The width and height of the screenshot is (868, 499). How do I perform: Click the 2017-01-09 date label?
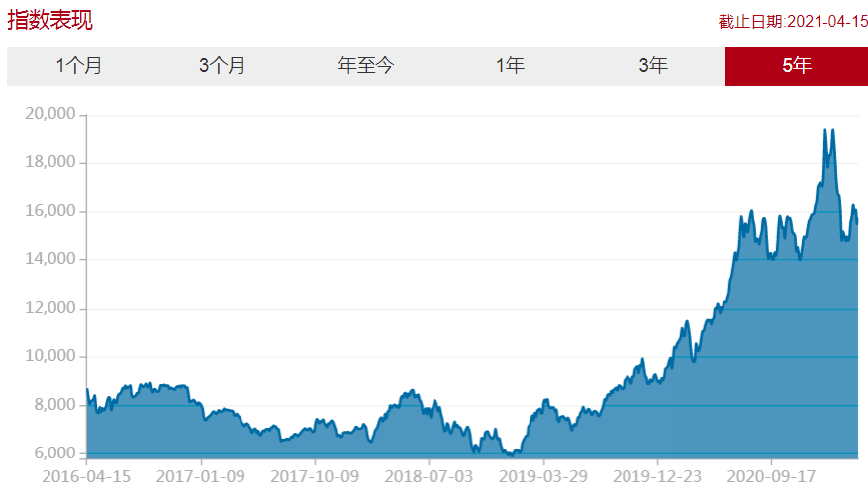pos(200,477)
